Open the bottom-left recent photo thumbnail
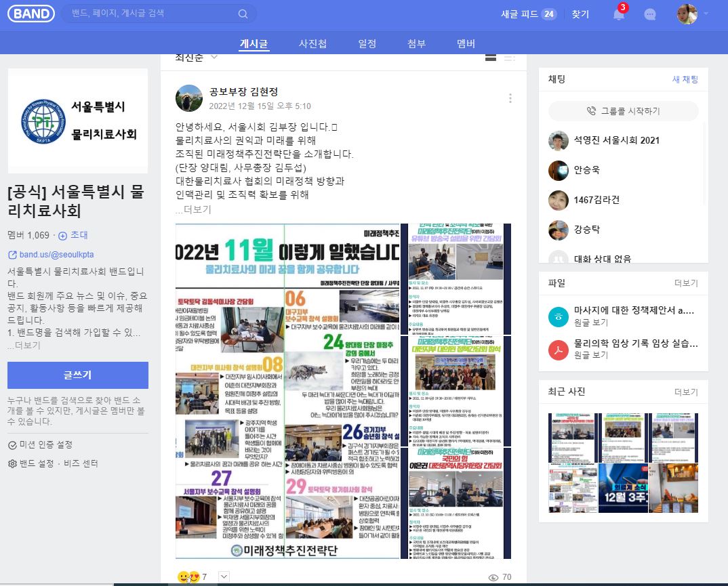The image size is (728, 586). [x=573, y=488]
